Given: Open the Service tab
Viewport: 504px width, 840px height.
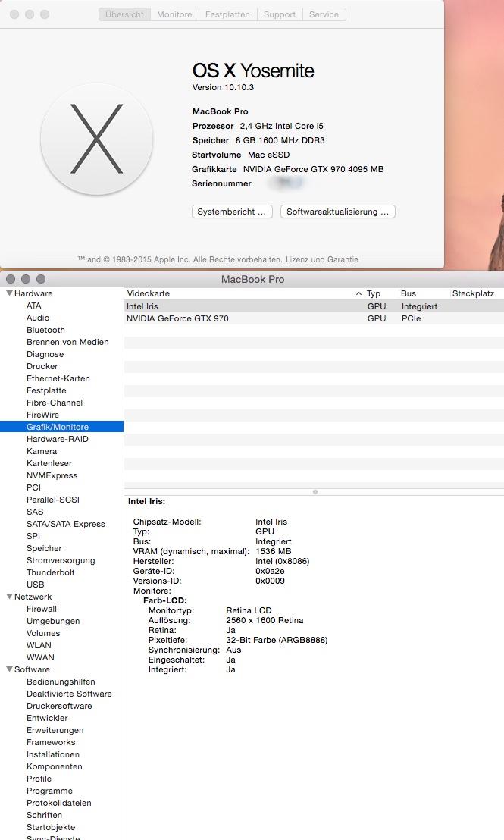Looking at the screenshot, I should [324, 14].
